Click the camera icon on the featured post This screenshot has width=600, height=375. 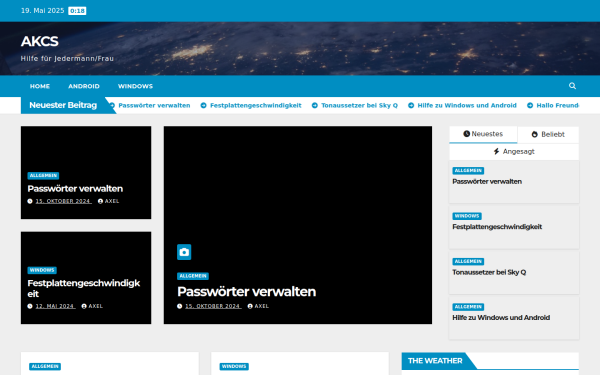(184, 252)
